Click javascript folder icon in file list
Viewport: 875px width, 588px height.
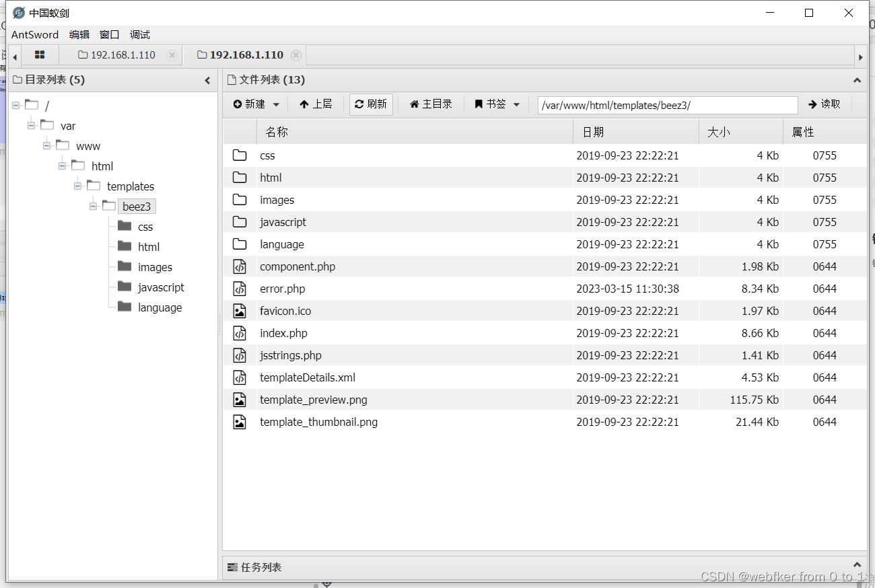240,222
